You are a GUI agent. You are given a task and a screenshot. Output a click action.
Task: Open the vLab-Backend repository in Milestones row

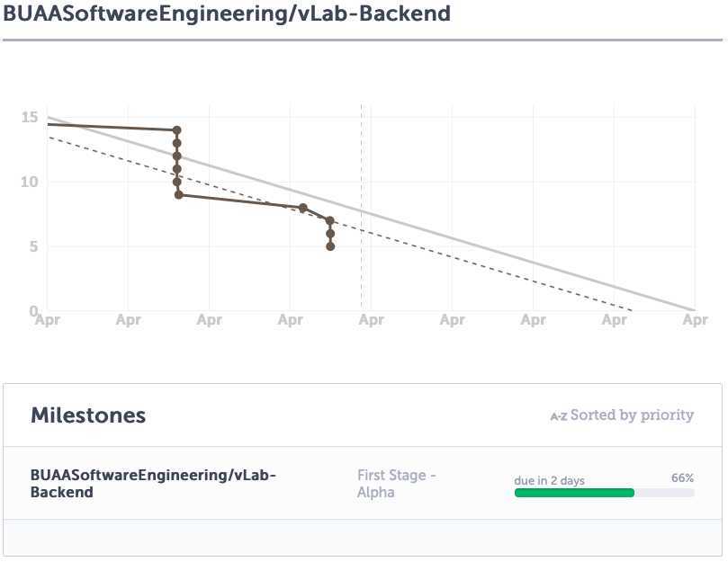pyautogui.click(x=153, y=483)
